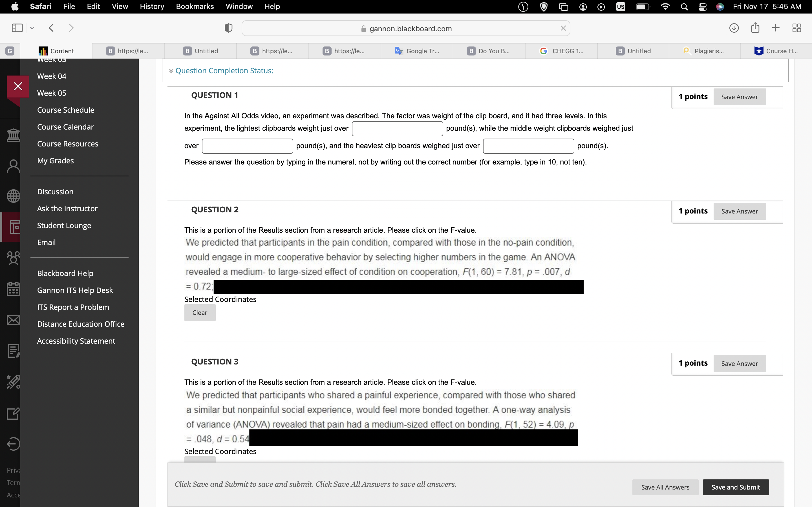Collapse the Question Completion Status section
812x507 pixels.
pyautogui.click(x=171, y=71)
